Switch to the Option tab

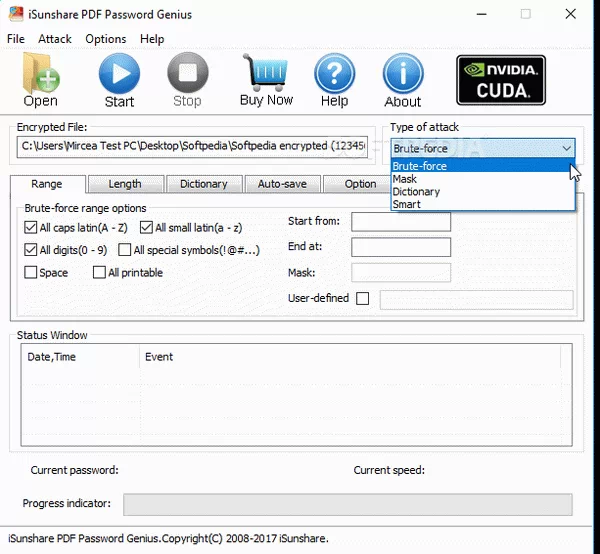pos(358,184)
